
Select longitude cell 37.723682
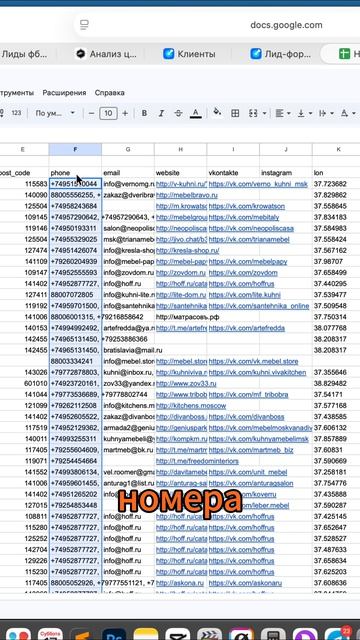[x=336, y=184]
